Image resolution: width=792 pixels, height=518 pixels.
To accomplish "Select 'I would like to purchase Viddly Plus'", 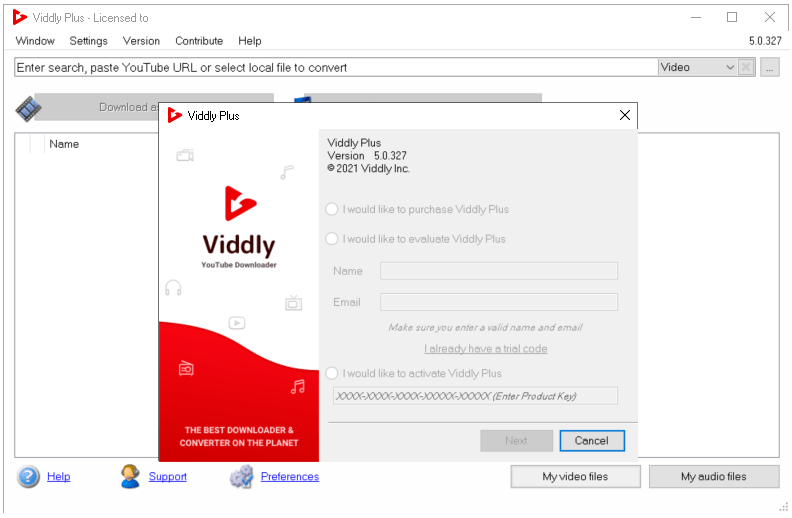I will point(331,209).
